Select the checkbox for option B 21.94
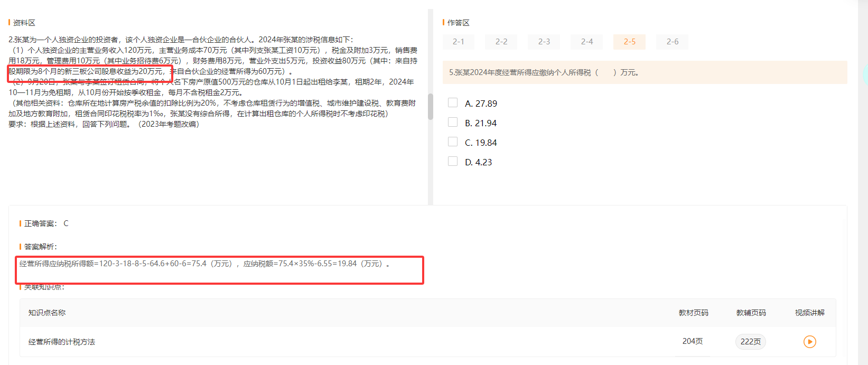The image size is (868, 365). pos(453,123)
